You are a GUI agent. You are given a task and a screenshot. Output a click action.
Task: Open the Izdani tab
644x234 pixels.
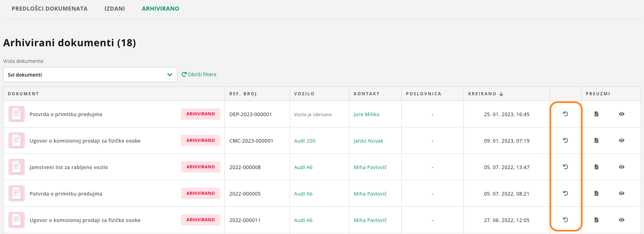115,8
